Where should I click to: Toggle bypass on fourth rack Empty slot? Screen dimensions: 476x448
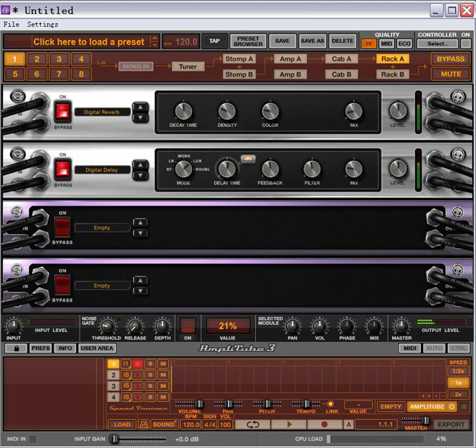[62, 285]
